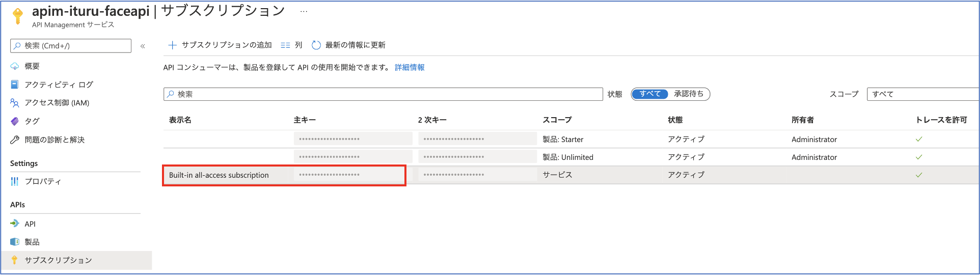Viewport: 980px width, 275px height.
Task: Sort by the スコープ column header
Action: point(557,120)
